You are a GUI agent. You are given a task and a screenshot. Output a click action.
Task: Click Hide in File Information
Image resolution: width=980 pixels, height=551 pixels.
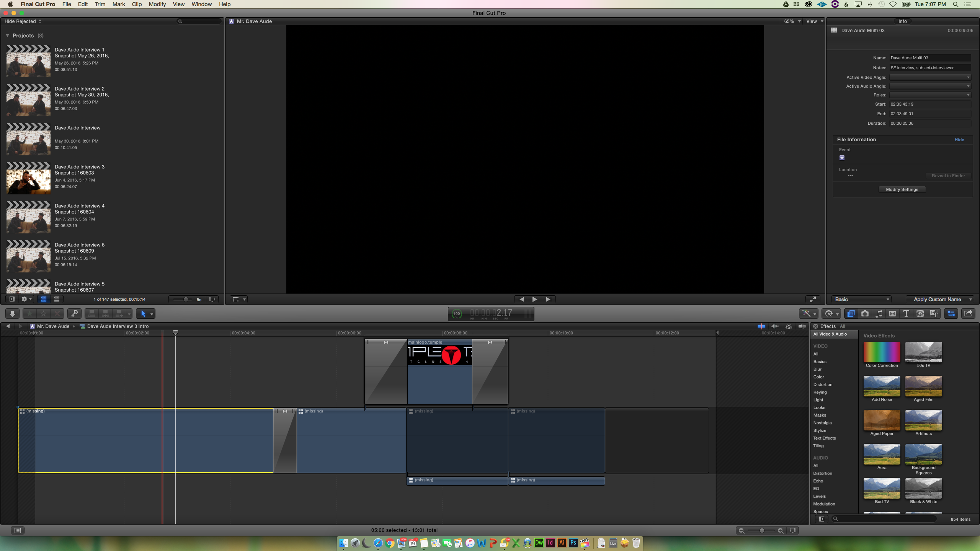coord(959,140)
